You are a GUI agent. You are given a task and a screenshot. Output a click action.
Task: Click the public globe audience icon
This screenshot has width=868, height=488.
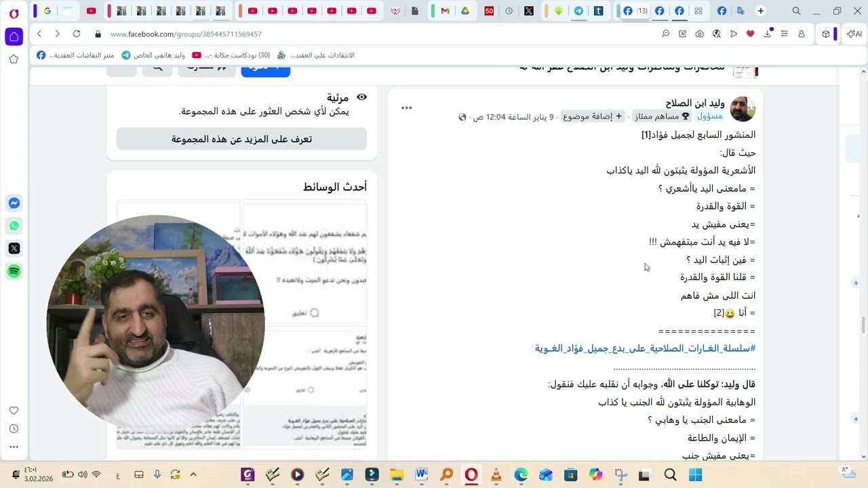pyautogui.click(x=462, y=117)
